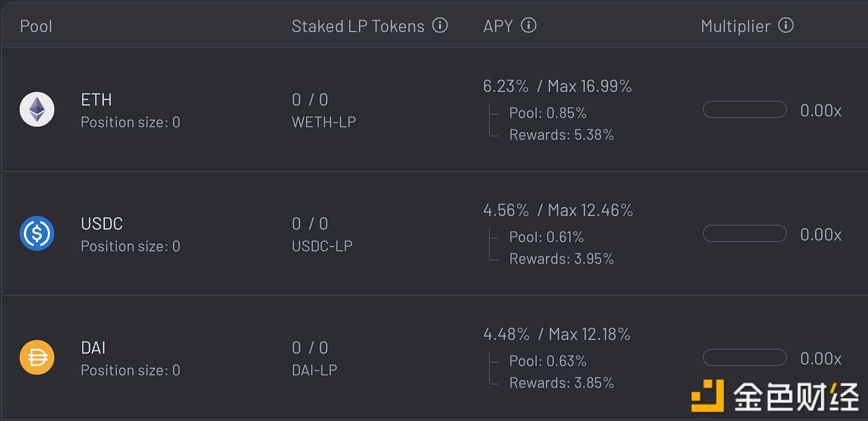Click the Multiplier info icon
Viewport: 868px width, 421px height.
coord(786,26)
